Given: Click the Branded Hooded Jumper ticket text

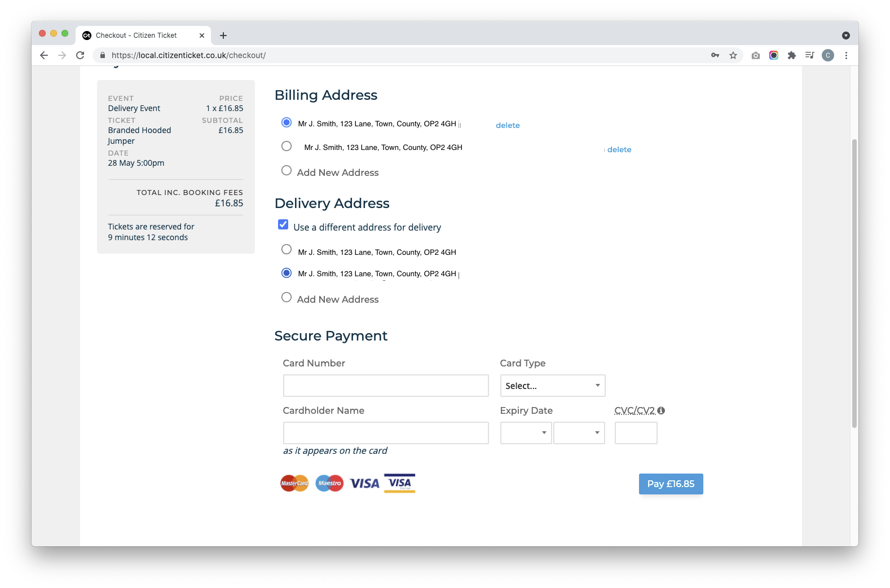Looking at the screenshot, I should pos(139,135).
